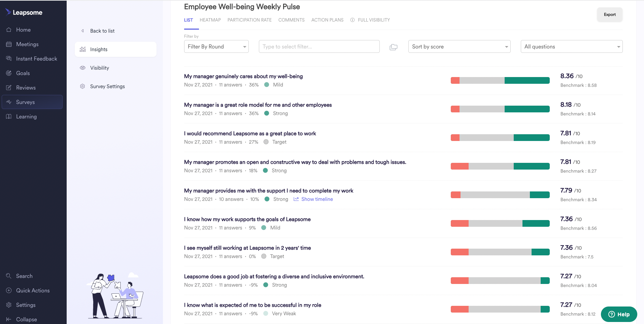Open Visibility in side panel
This screenshot has height=324, width=644.
click(115, 68)
